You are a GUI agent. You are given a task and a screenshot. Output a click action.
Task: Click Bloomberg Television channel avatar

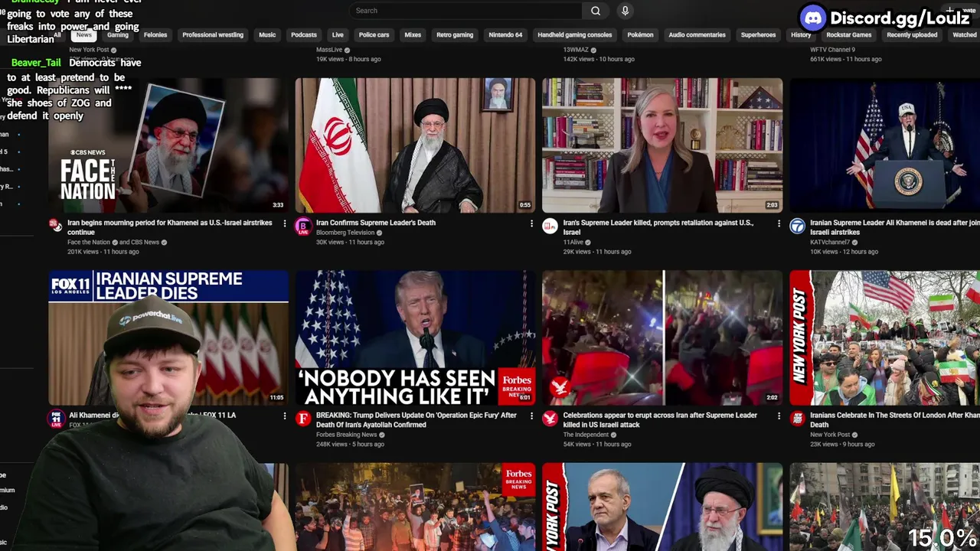click(x=303, y=225)
